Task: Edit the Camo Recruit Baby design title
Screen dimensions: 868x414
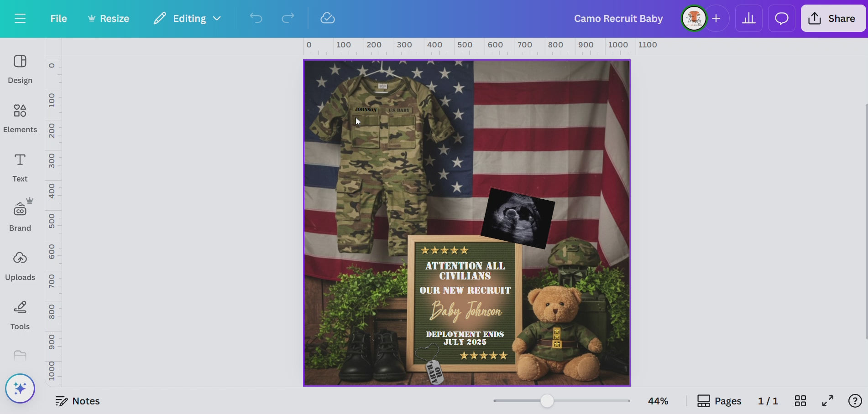Action: pyautogui.click(x=618, y=19)
